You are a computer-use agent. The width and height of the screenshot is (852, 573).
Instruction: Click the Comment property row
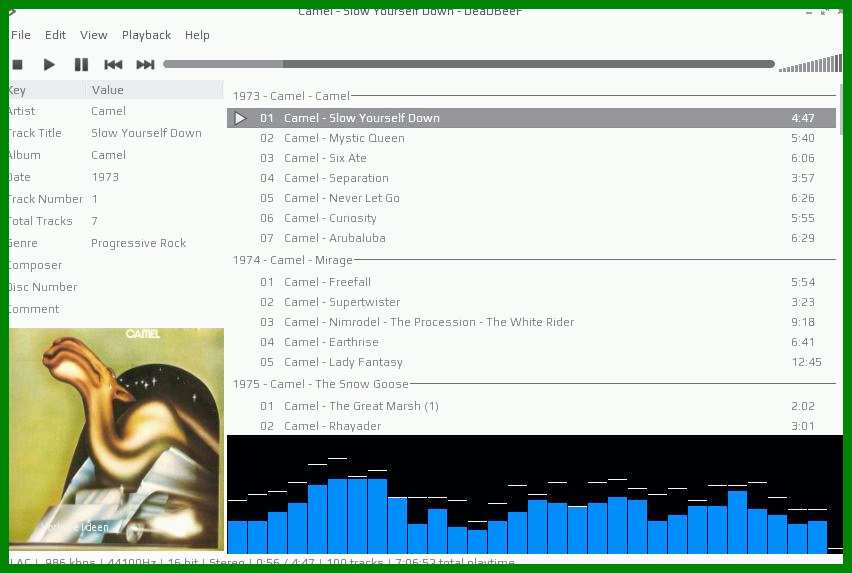[x=116, y=309]
